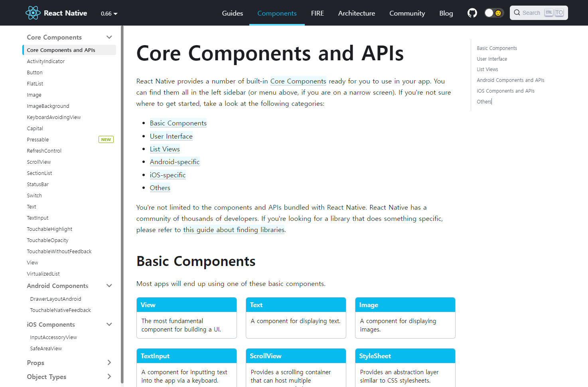Screen dimensions: 588x387
Task: Open the 0.66 version dropdown
Action: click(109, 14)
